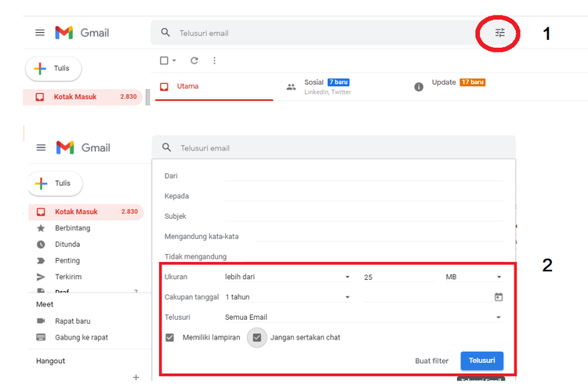The height and width of the screenshot is (392, 588).
Task: Click the video camera icon beside Rapat baru
Action: coord(41,321)
